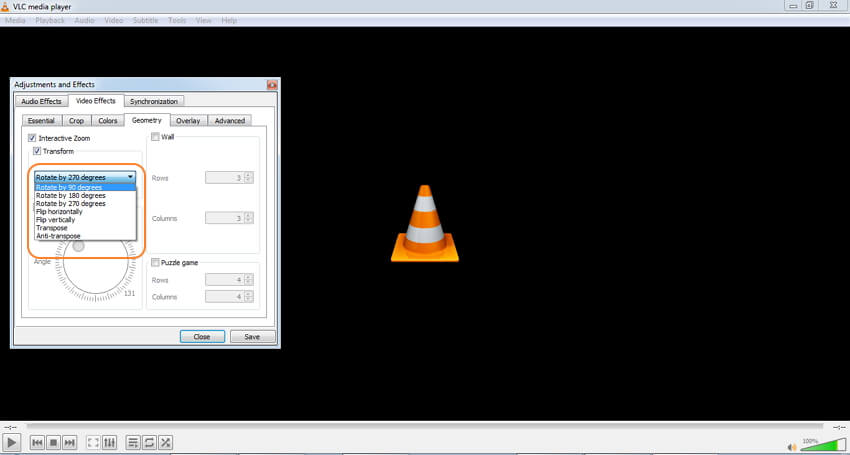Viewport: 850px width, 455px height.
Task: Select Transpose option
Action: point(85,228)
